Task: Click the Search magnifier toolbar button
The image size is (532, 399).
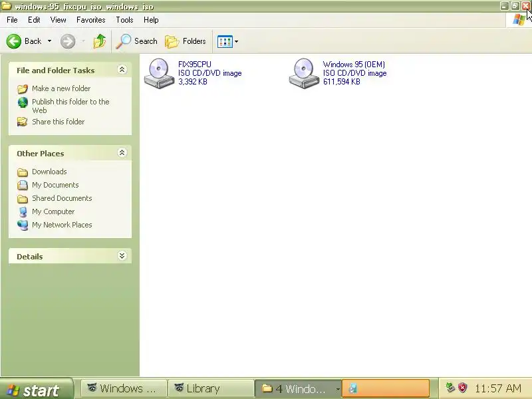Action: (x=136, y=41)
